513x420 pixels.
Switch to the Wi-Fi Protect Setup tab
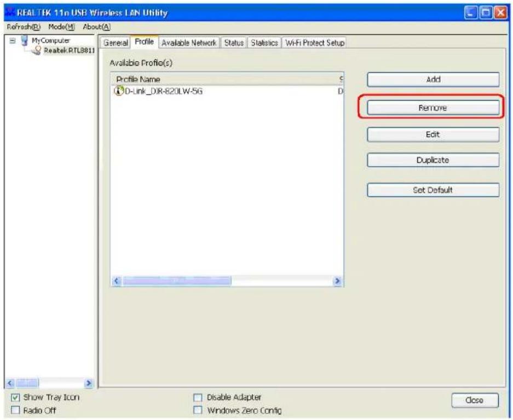(x=314, y=43)
